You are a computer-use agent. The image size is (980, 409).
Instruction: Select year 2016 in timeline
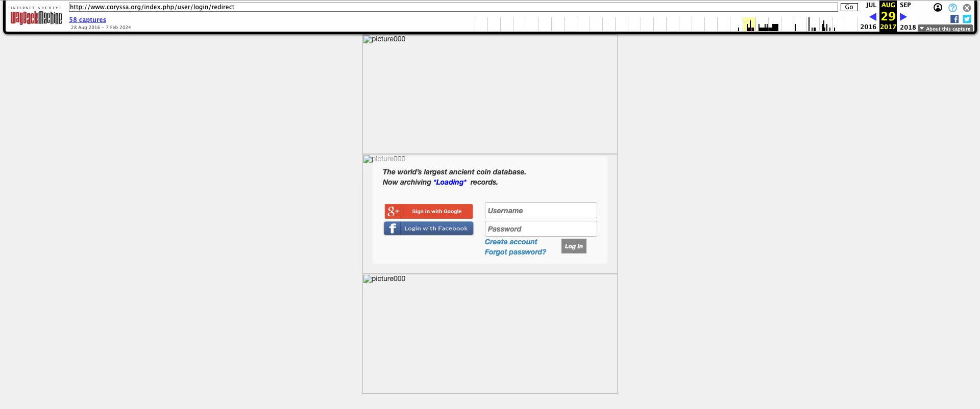click(868, 27)
